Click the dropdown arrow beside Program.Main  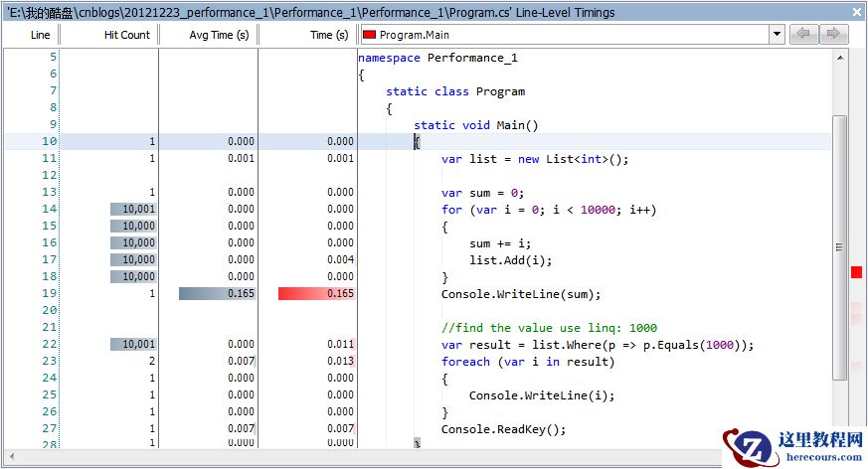777,35
